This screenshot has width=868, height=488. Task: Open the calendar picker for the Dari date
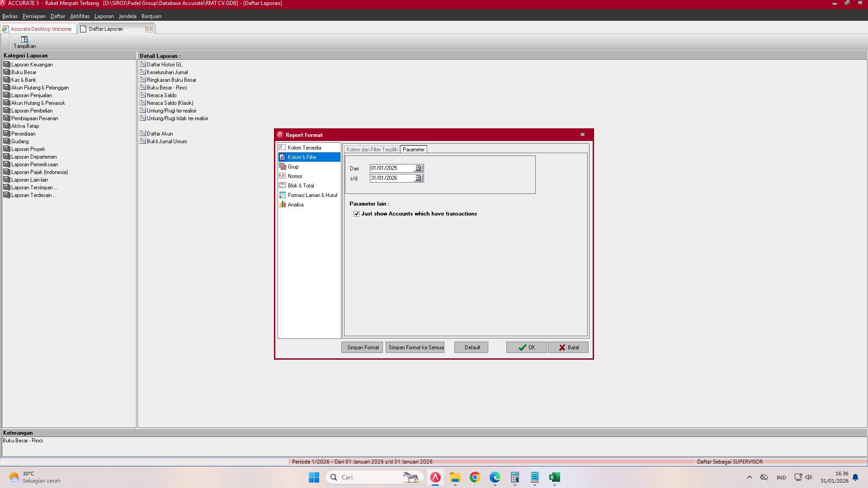tap(418, 168)
